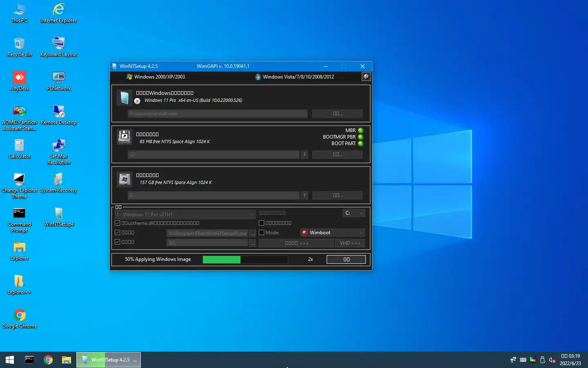This screenshot has width=588, height=368.
Task: Expand the Windows 11 Pro v21H1 edition dropdown
Action: tap(185, 214)
